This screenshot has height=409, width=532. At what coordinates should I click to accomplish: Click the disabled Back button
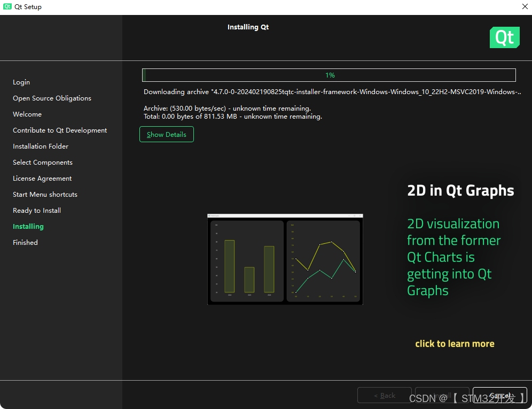click(x=385, y=395)
